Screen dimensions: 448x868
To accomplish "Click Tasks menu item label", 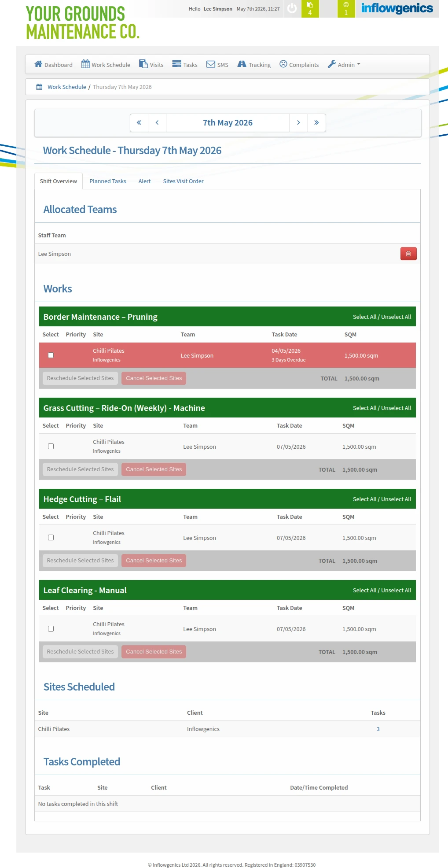I will pyautogui.click(x=190, y=65).
